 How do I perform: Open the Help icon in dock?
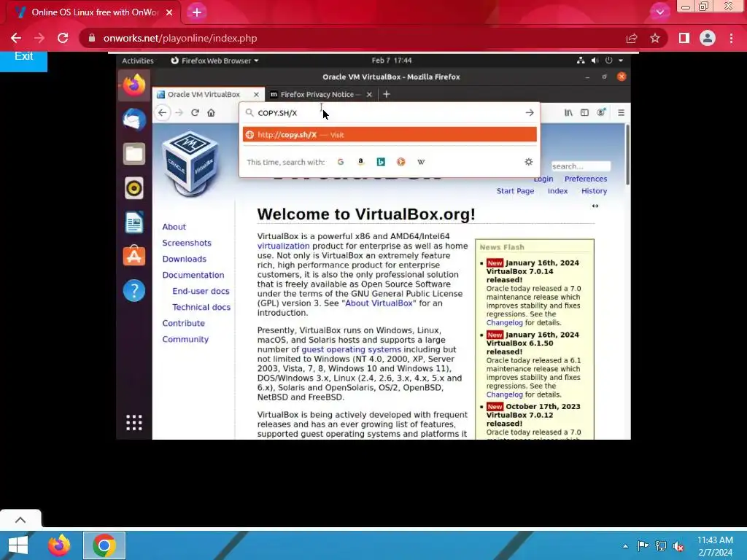click(134, 290)
